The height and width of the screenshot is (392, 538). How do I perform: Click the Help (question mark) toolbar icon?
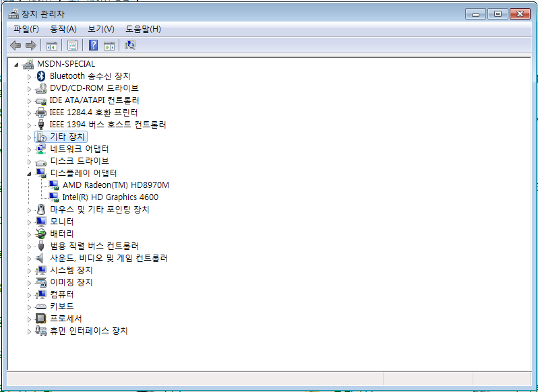point(94,45)
